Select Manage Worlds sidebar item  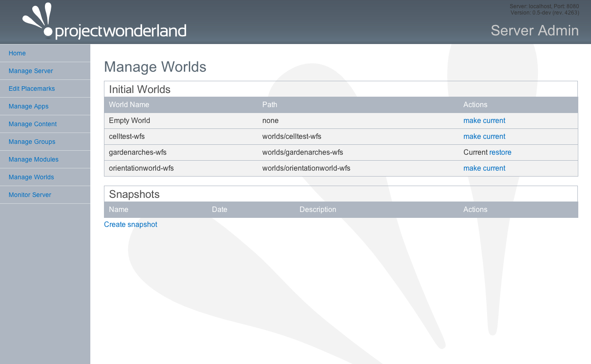click(31, 177)
